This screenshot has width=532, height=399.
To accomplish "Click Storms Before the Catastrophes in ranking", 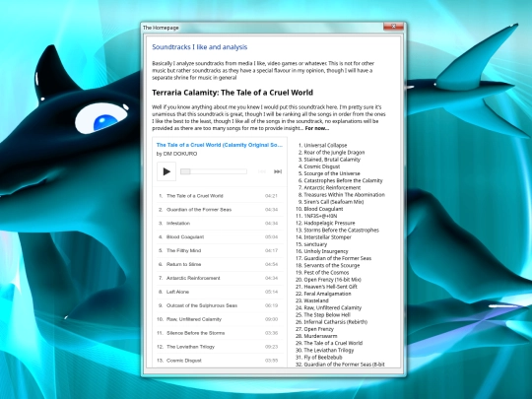I will (x=341, y=230).
